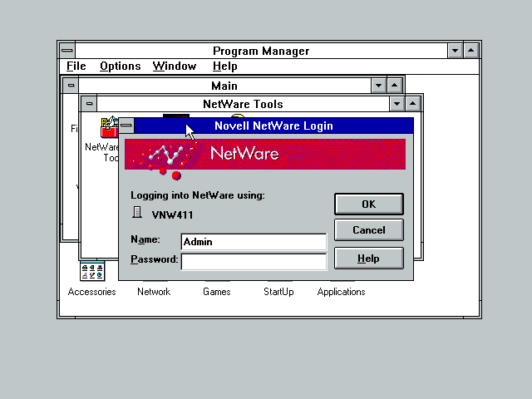Confirm login with the OK button

(x=369, y=204)
